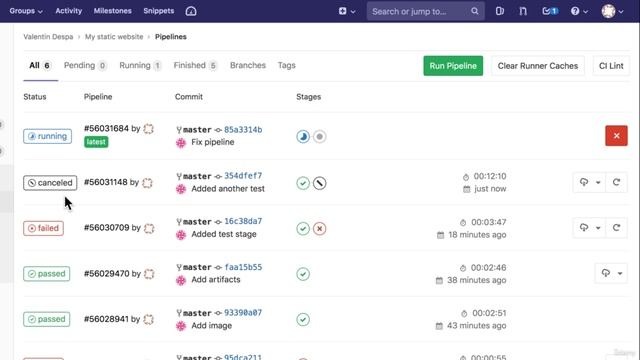The height and width of the screenshot is (360, 640).
Task: Switch to the Pending tab
Action: [x=85, y=65]
